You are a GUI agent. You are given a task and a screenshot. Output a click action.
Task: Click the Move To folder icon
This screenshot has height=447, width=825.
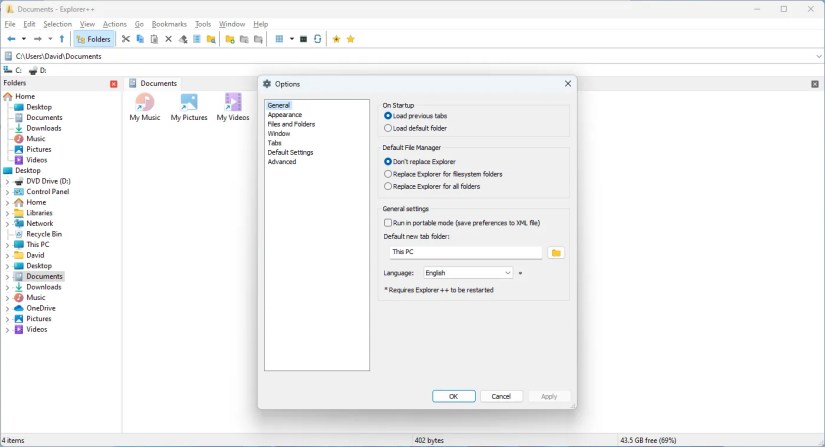pyautogui.click(x=258, y=39)
